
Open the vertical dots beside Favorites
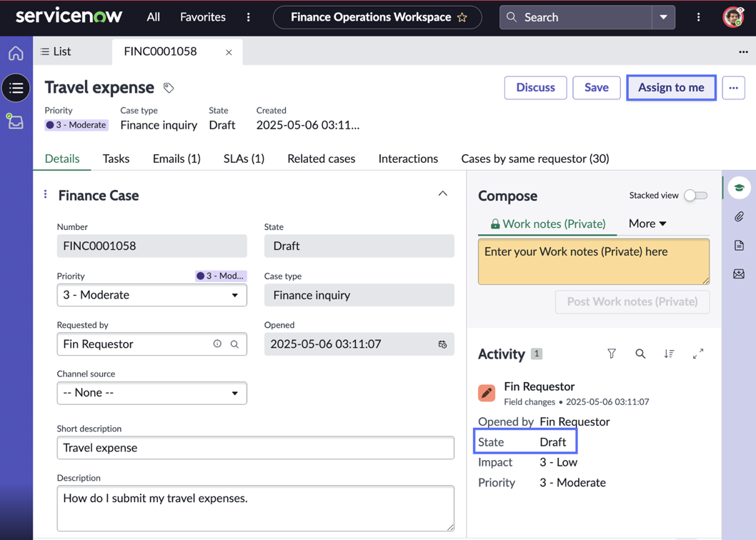(248, 17)
